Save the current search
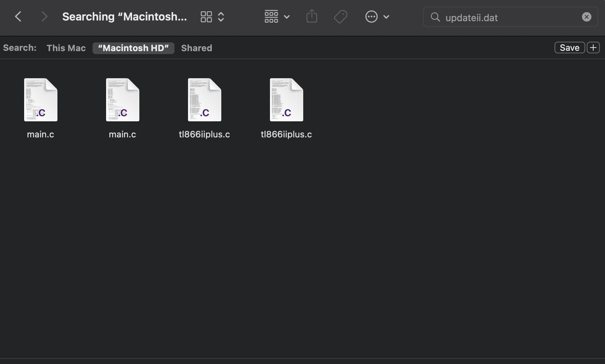This screenshot has width=605, height=364. [x=570, y=48]
